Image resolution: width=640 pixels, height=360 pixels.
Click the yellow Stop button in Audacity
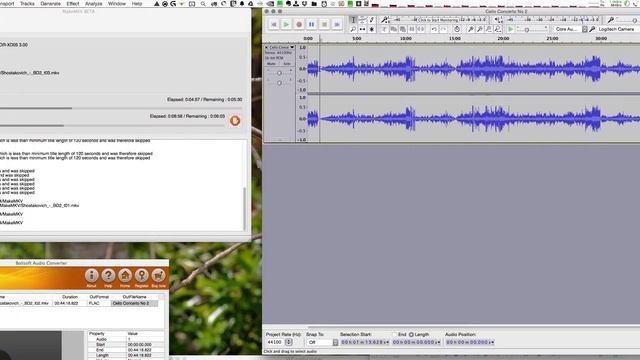[324, 24]
